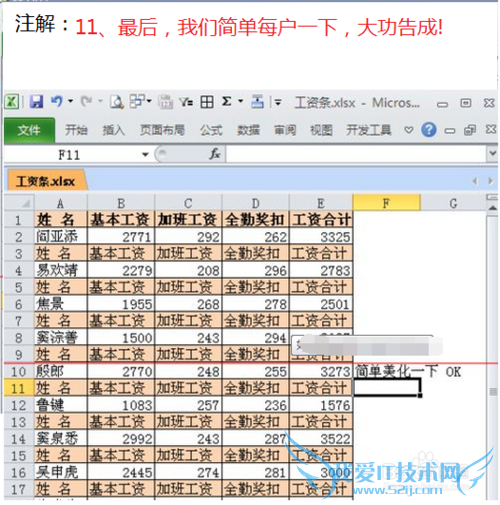Image resolution: width=500 pixels, height=505 pixels.
Task: Click cell A16 containing 吴申虎
Action: pos(61,472)
